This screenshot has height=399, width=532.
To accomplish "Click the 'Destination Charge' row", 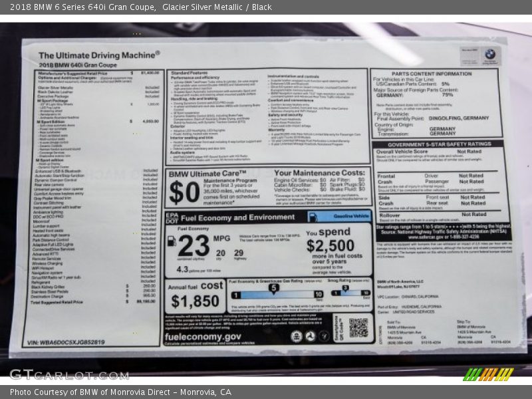I will pos(93,296).
